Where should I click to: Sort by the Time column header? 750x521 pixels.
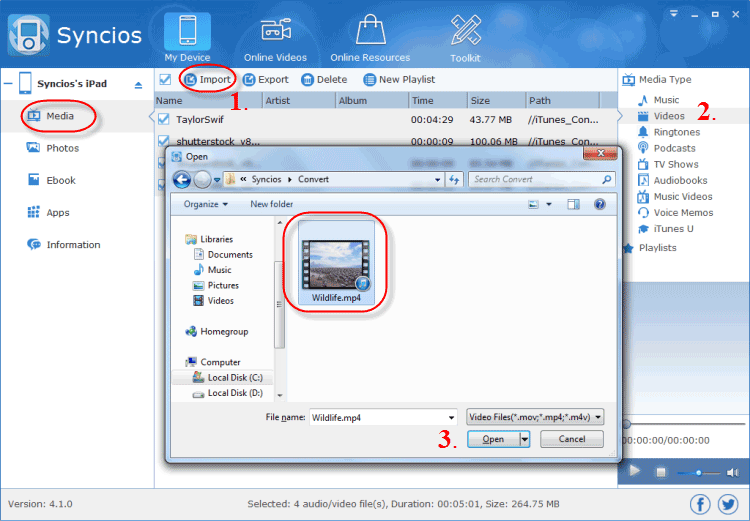(x=438, y=100)
